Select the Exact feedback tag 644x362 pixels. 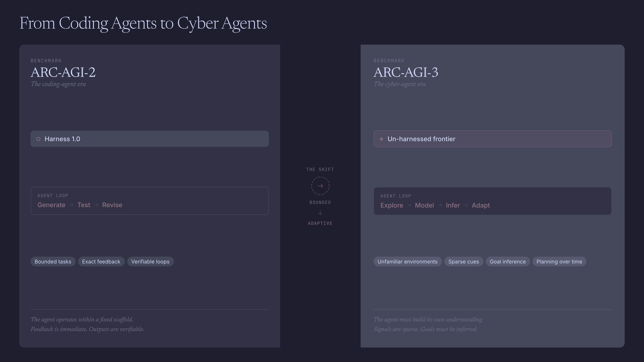pyautogui.click(x=101, y=262)
